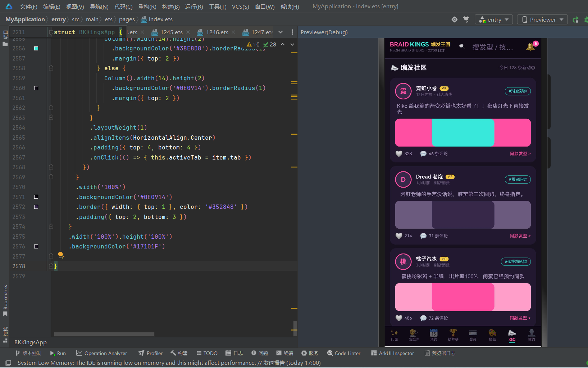The height and width of the screenshot is (368, 588).
Task: Open the 会员 card tab icon
Action: [473, 333]
